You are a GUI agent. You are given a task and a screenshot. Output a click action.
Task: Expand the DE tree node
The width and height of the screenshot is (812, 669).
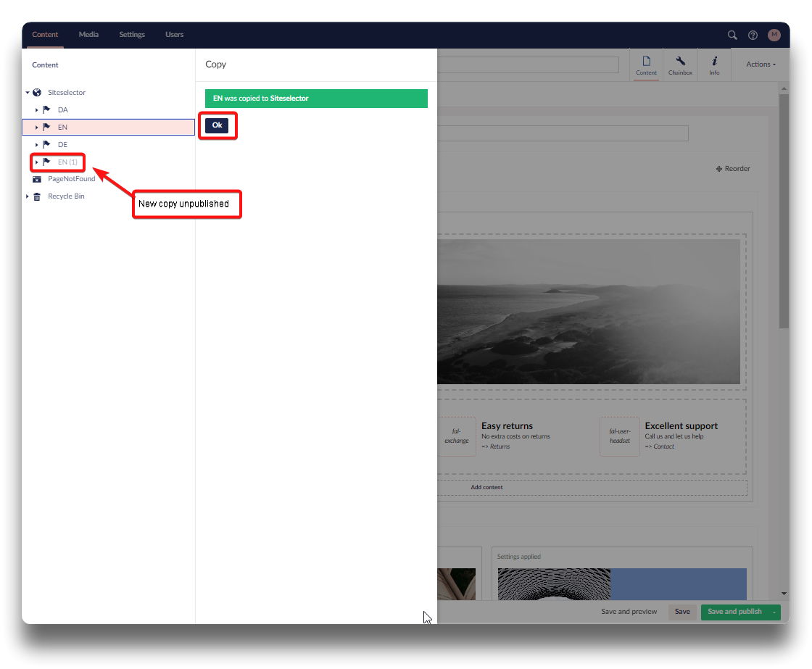pos(37,144)
